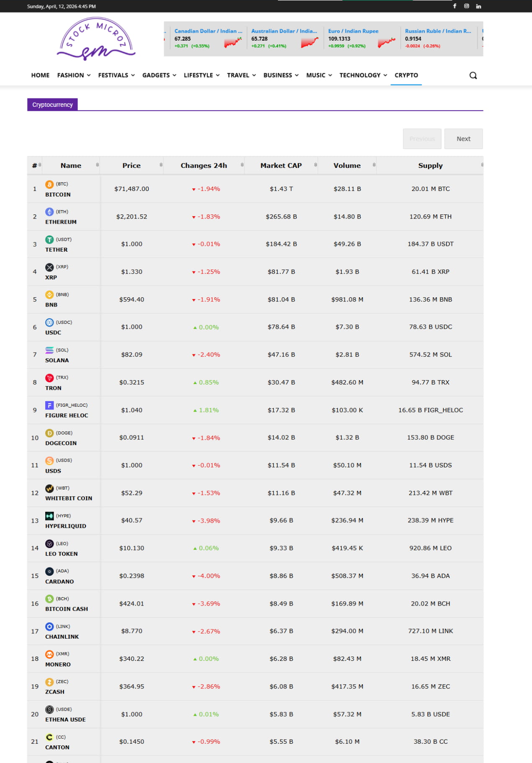Click the LEO Token coin icon
This screenshot has width=532, height=763.
coord(49,544)
